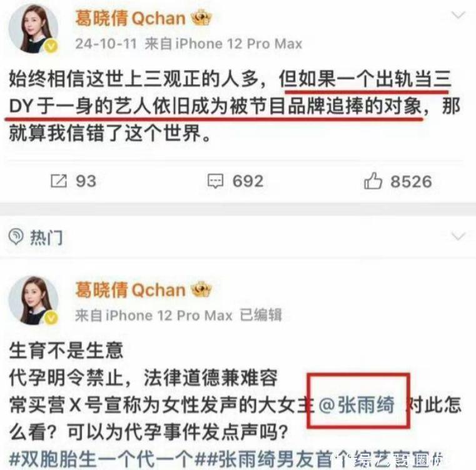Click the 8526 likes count
This screenshot has width=476, height=470.
411,181
